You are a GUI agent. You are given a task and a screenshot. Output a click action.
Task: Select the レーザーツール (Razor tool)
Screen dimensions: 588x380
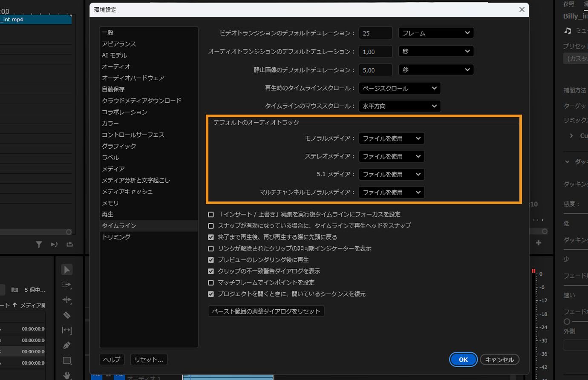[x=67, y=315]
